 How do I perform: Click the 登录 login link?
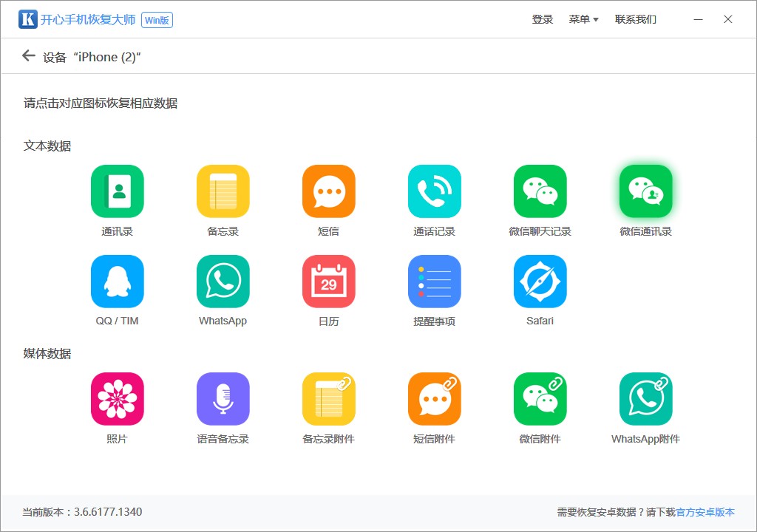[x=543, y=18]
